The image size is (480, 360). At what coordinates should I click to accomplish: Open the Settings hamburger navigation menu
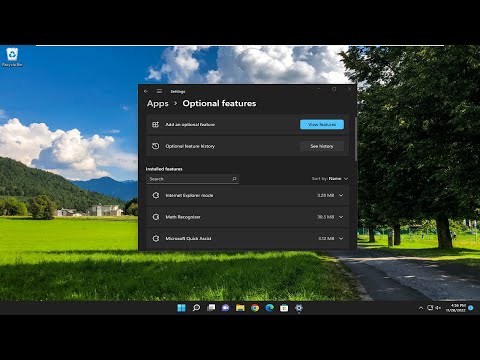159,91
